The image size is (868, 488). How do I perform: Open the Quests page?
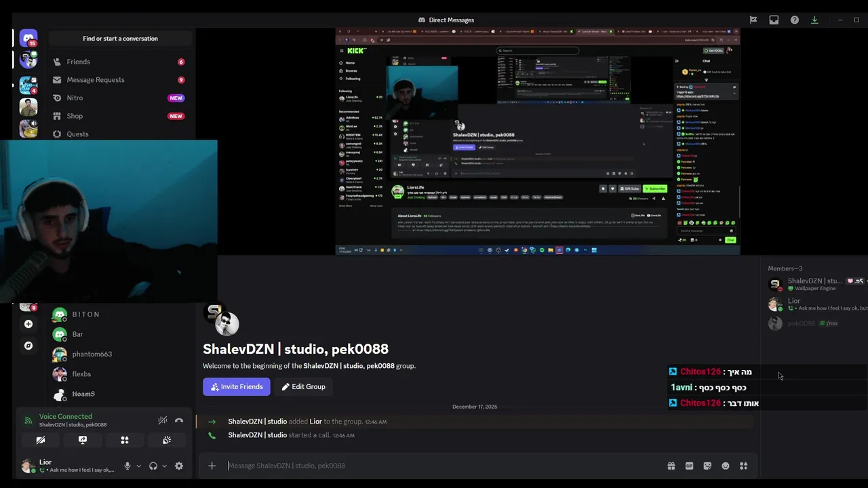[119, 134]
